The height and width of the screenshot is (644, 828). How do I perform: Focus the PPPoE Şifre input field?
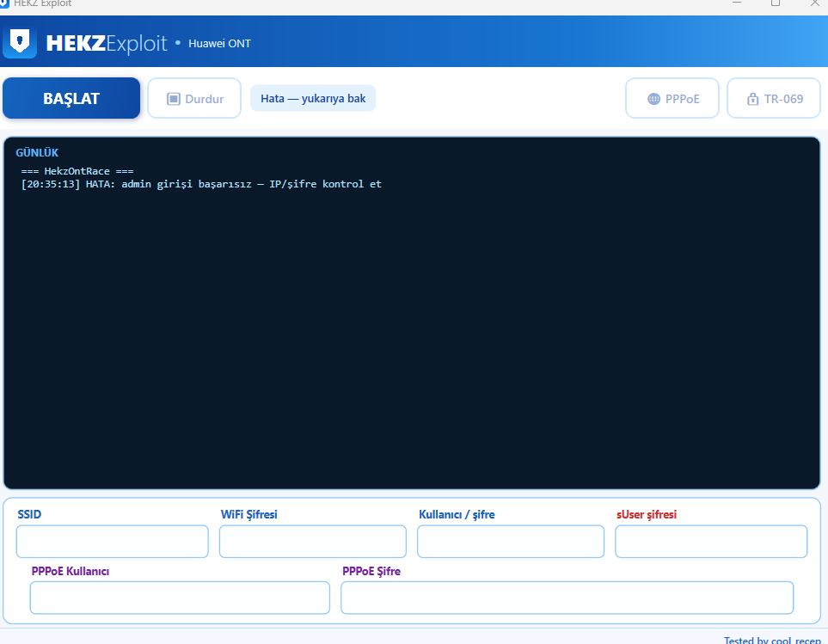567,598
